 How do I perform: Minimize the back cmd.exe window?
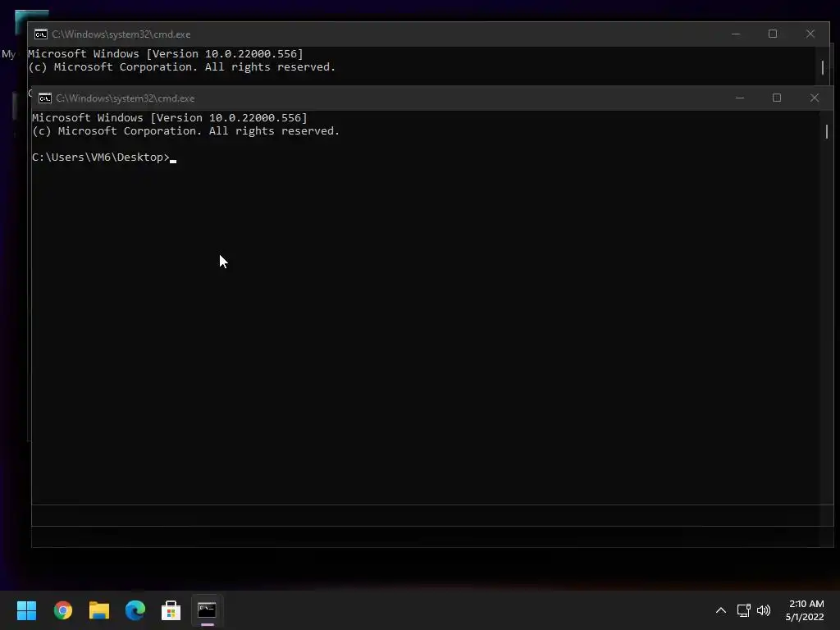[x=736, y=34]
